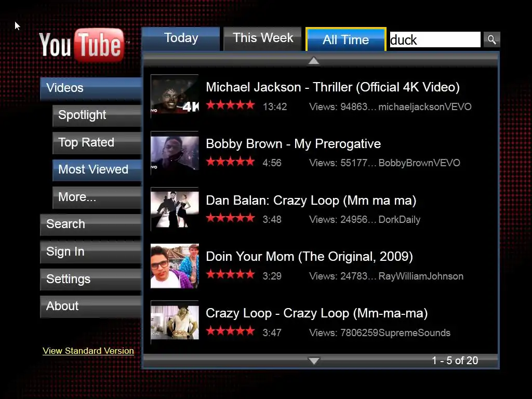
Task: Open Crazy Loop (Mm-ma-ma) thumbnail by SupremeSounds
Action: [x=175, y=322]
